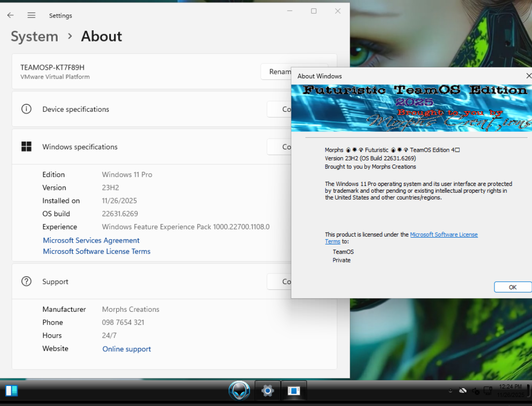Open the Microsoft Services Agreement link
Screen dimensions: 532x406
pos(91,240)
